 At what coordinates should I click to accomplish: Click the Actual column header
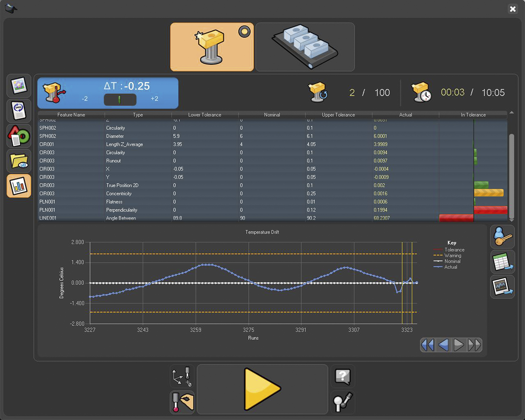(x=405, y=115)
